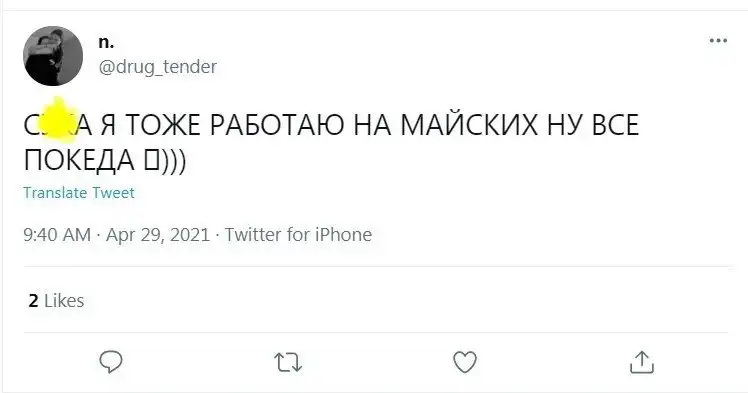Open the Twitter for iPhone source link
This screenshot has width=748, height=393.
[298, 235]
